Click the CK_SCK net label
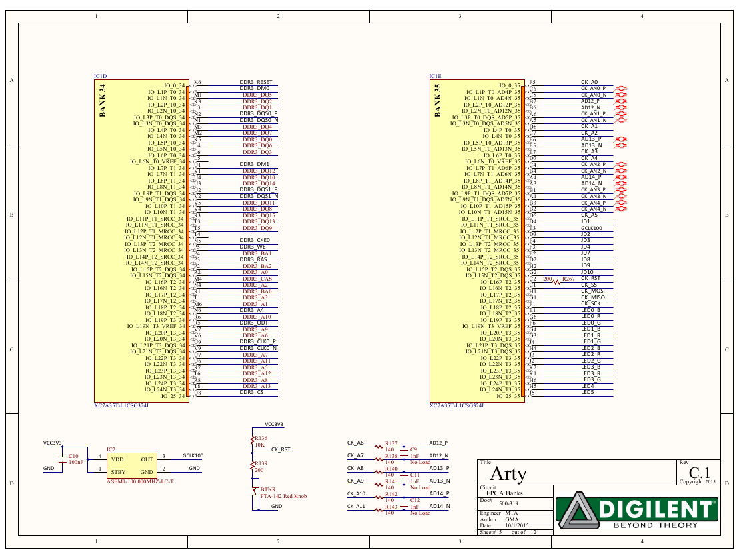 590,303
